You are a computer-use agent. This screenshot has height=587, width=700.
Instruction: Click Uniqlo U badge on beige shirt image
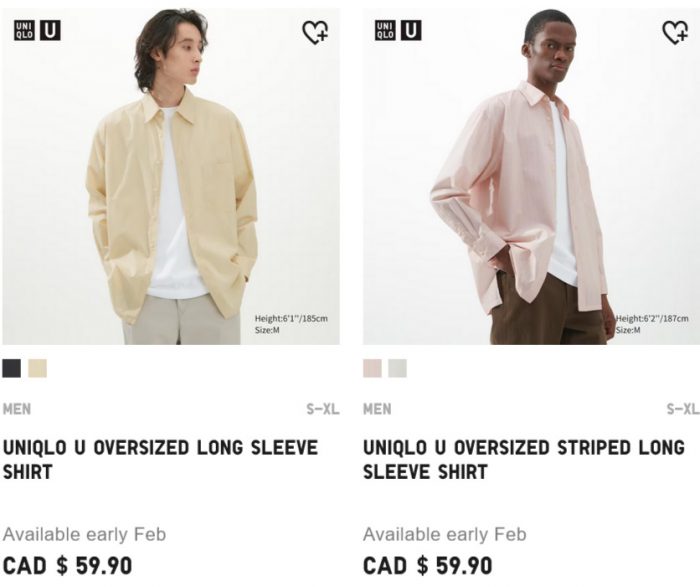tap(50, 30)
